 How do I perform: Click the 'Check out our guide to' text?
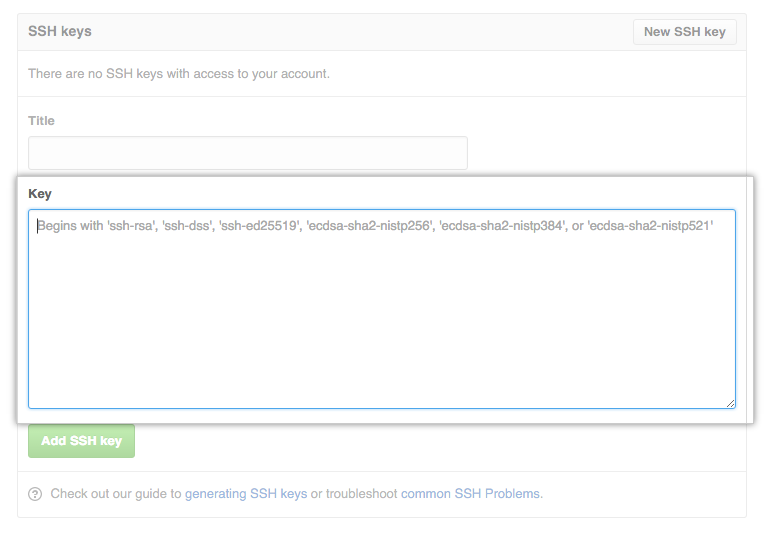116,494
